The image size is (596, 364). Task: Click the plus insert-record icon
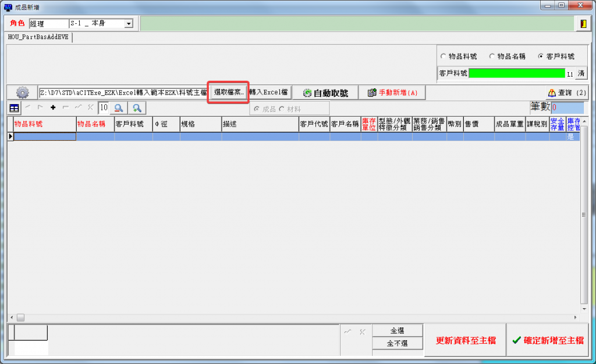(x=53, y=108)
